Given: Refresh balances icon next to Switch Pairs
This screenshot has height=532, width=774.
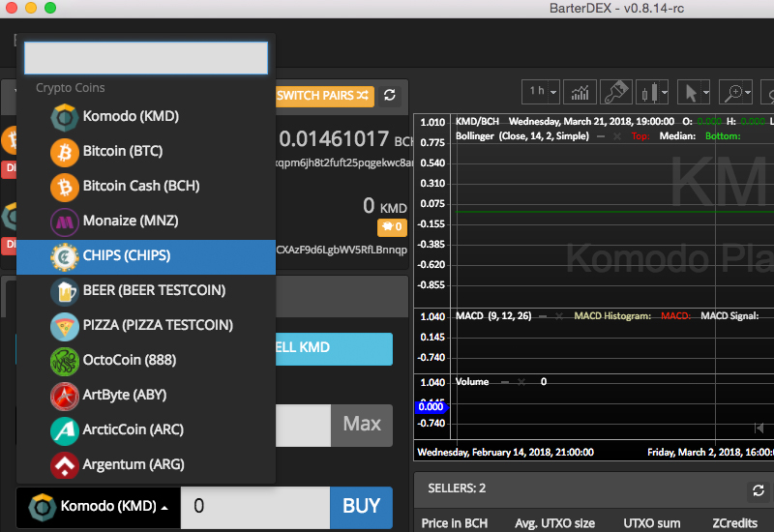Looking at the screenshot, I should [390, 95].
